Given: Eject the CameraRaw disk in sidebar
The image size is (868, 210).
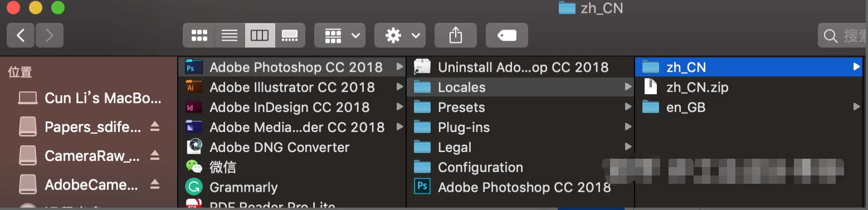Looking at the screenshot, I should tap(155, 155).
